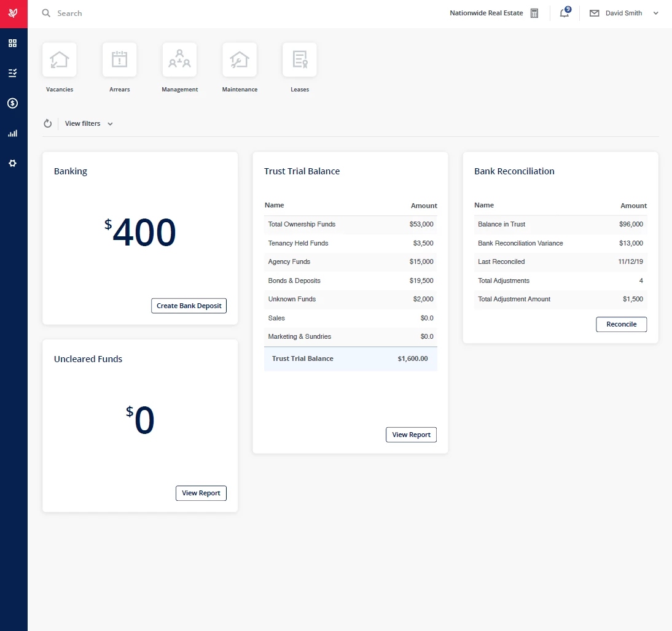Open the Vacancies shortcut icon
Viewport: 672px width, 631px height.
59,60
